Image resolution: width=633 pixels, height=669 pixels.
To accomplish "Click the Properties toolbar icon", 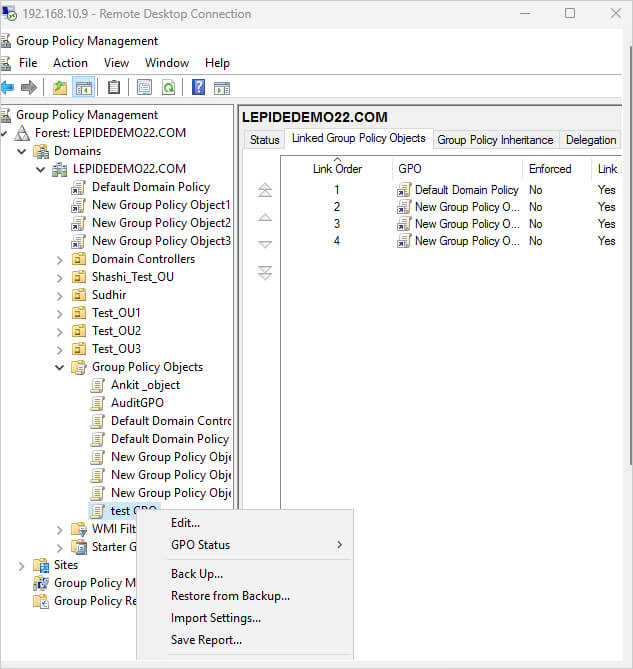I will click(144, 88).
